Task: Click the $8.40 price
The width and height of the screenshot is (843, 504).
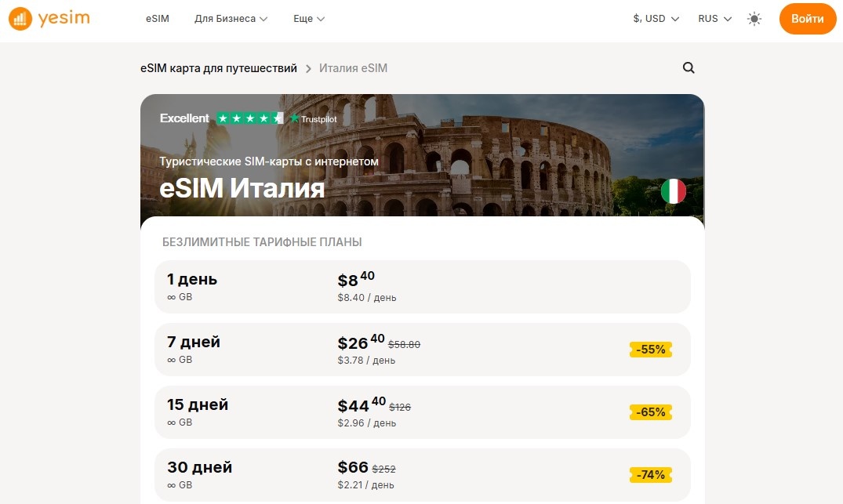Action: (356, 279)
